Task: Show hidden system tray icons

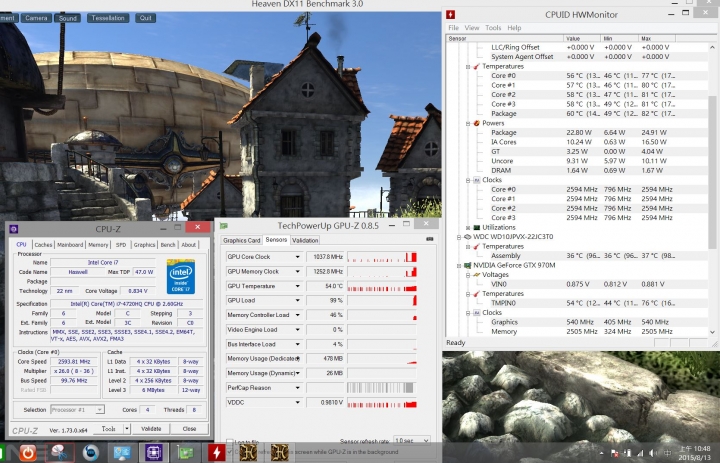Action: pyautogui.click(x=602, y=453)
